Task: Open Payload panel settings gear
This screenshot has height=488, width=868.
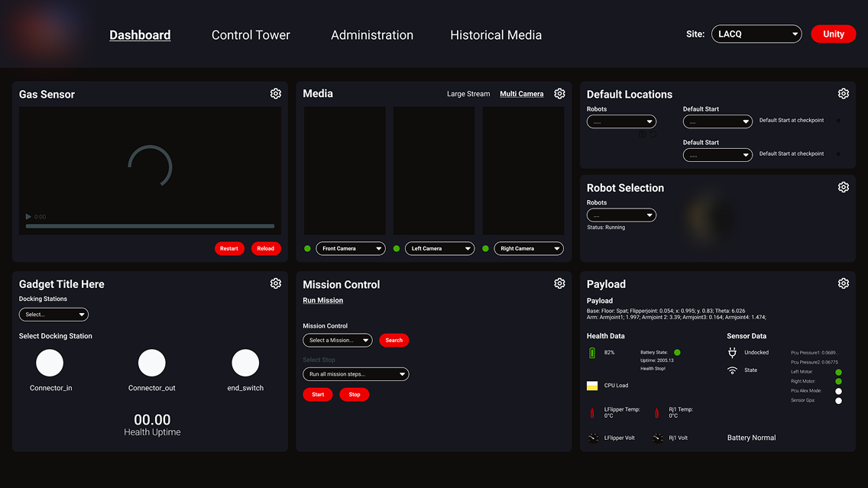Action: [x=844, y=283]
